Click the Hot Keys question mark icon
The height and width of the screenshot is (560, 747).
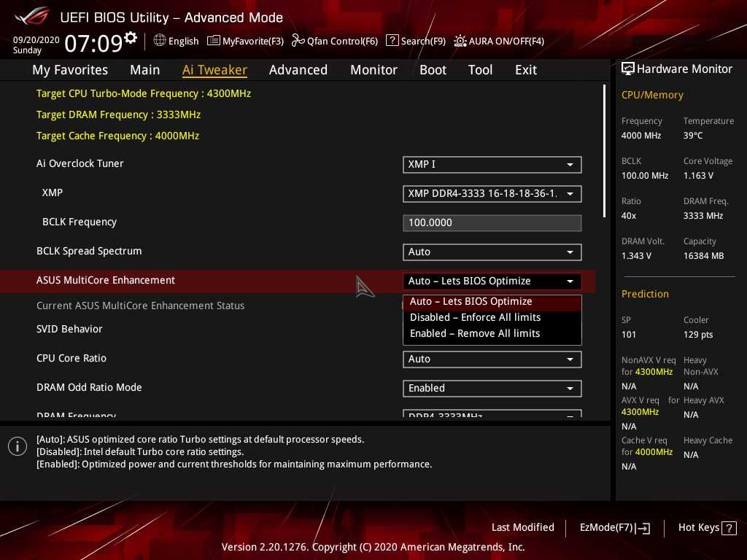pyautogui.click(x=728, y=528)
